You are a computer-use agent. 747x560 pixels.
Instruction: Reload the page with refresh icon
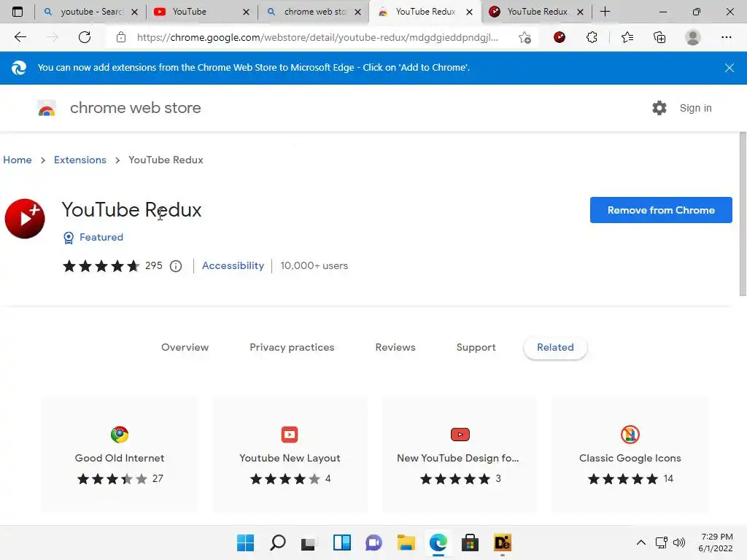pyautogui.click(x=85, y=37)
